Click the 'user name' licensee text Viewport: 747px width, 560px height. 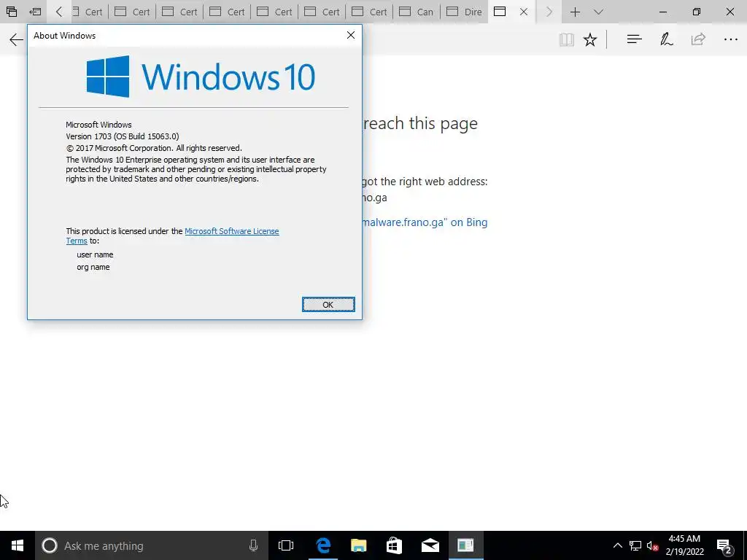(x=95, y=254)
